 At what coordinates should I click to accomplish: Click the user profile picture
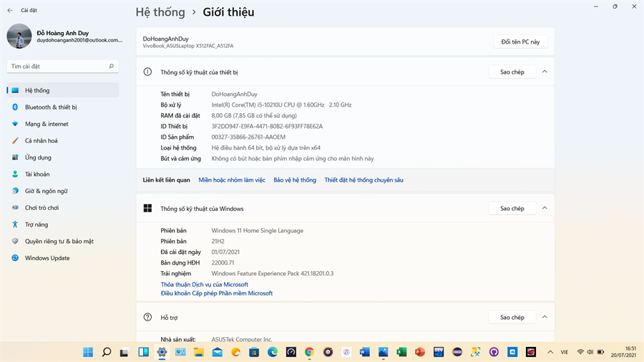click(19, 36)
